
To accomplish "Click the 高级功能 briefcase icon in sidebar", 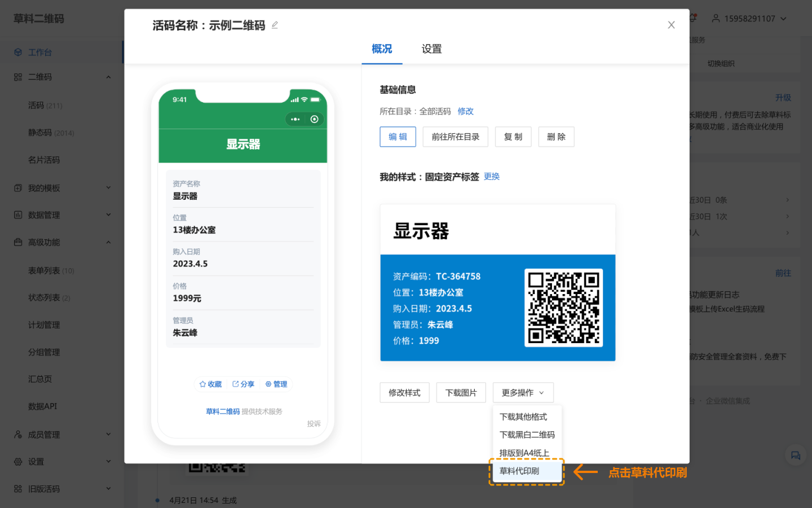I will pos(18,242).
